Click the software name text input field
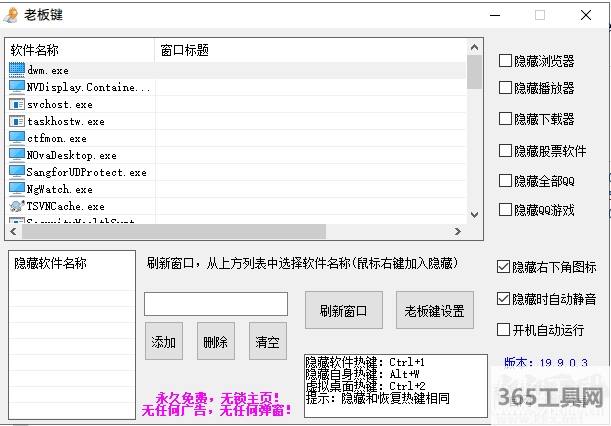Viewport: 611px width, 426px height. [215, 304]
